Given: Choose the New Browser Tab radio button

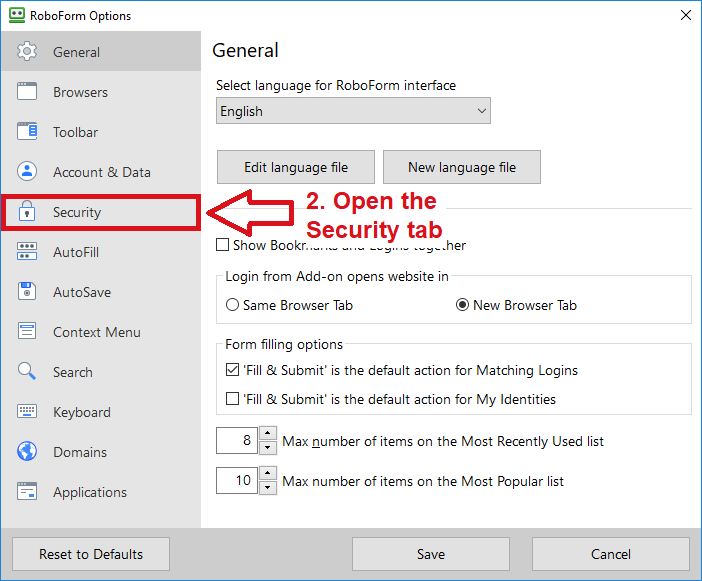Looking at the screenshot, I should [462, 305].
